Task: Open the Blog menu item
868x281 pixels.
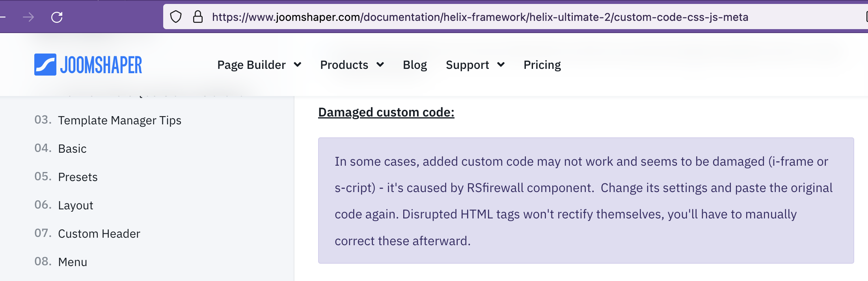Action: point(415,65)
